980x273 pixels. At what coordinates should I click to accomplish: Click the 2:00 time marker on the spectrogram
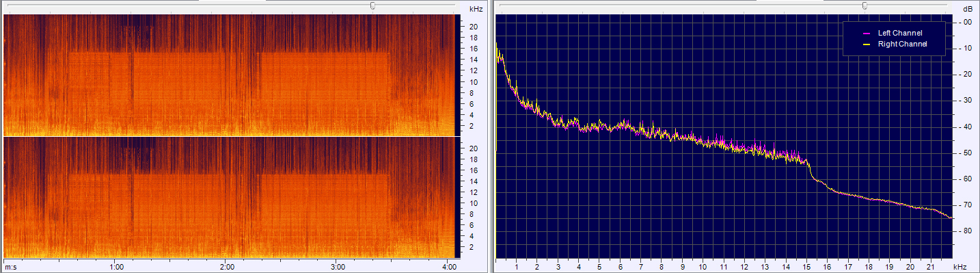click(228, 266)
